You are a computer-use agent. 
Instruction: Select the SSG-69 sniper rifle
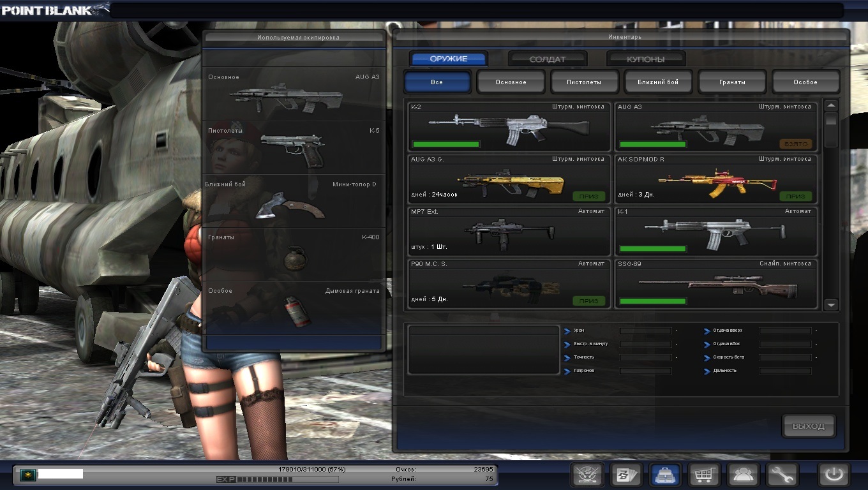[x=715, y=284]
